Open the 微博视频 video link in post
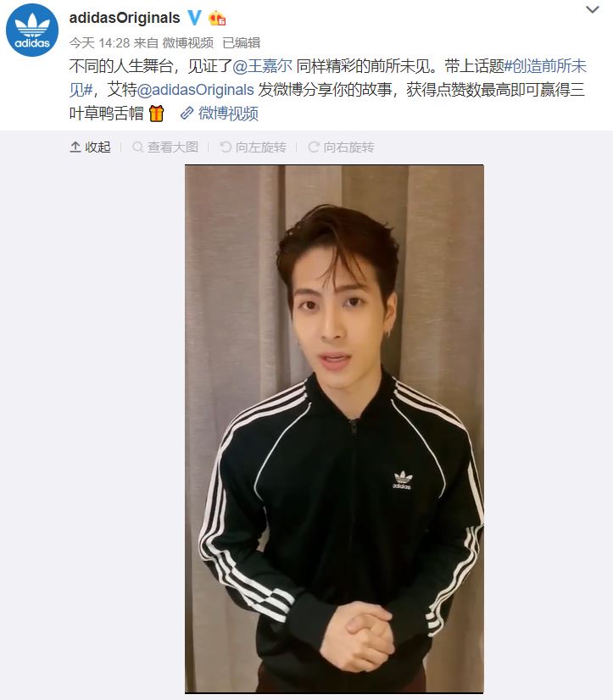Image resolution: width=613 pixels, height=700 pixels. coord(228,114)
